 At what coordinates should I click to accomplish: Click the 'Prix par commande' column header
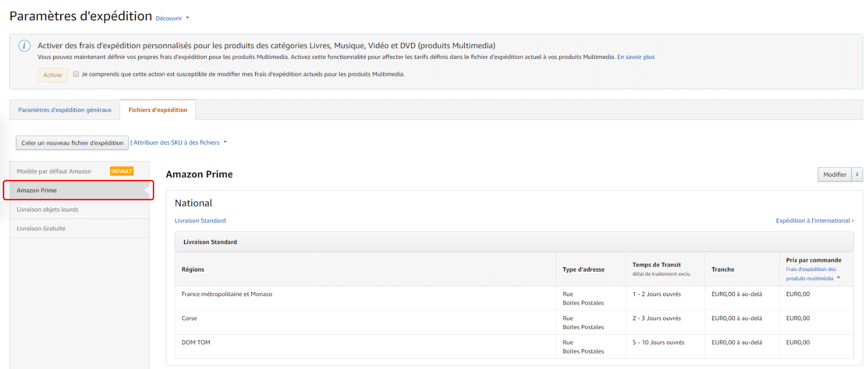(813, 260)
